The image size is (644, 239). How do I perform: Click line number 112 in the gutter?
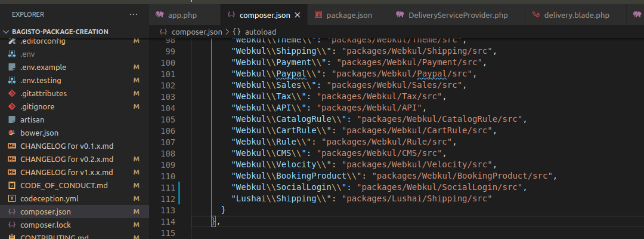tap(168, 199)
